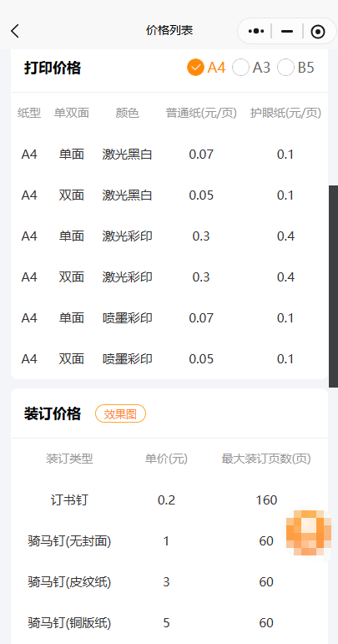This screenshot has height=644, width=338.
Task: Click the 纸型 column header
Action: click(x=29, y=113)
